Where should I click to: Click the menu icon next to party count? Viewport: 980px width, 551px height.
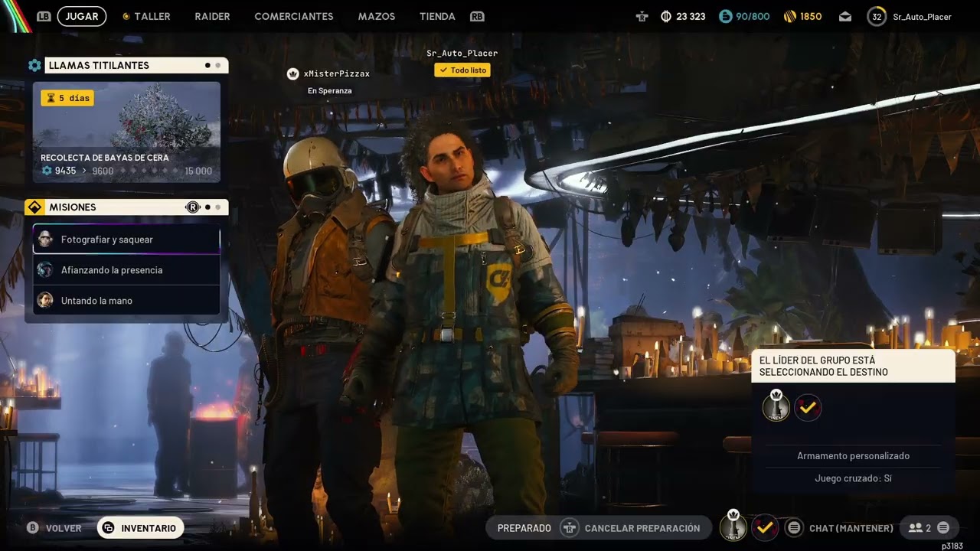pos(943,528)
